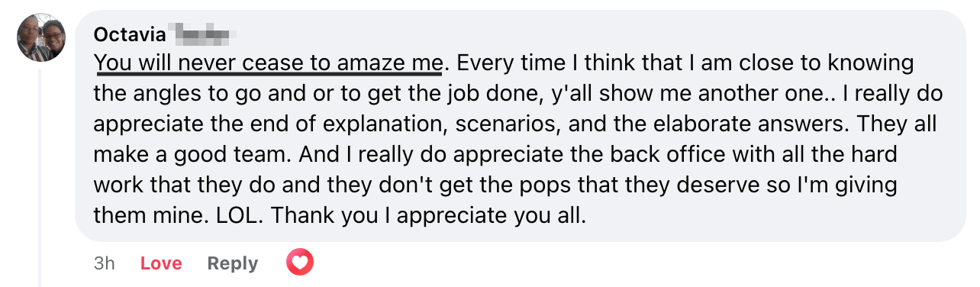Click the blurred surname next to Octavia
Image resolution: width=980 pixels, height=287 pixels.
(x=201, y=34)
